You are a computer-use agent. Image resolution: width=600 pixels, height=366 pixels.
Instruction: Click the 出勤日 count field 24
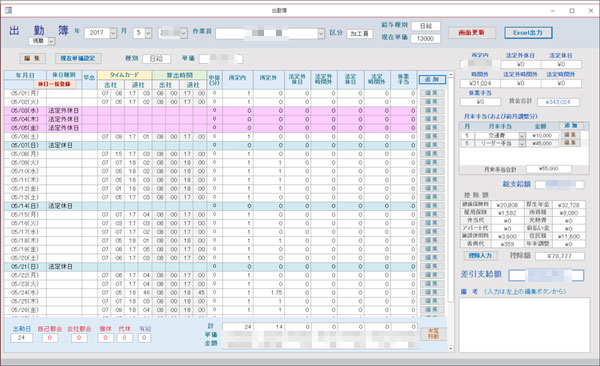coord(21,338)
